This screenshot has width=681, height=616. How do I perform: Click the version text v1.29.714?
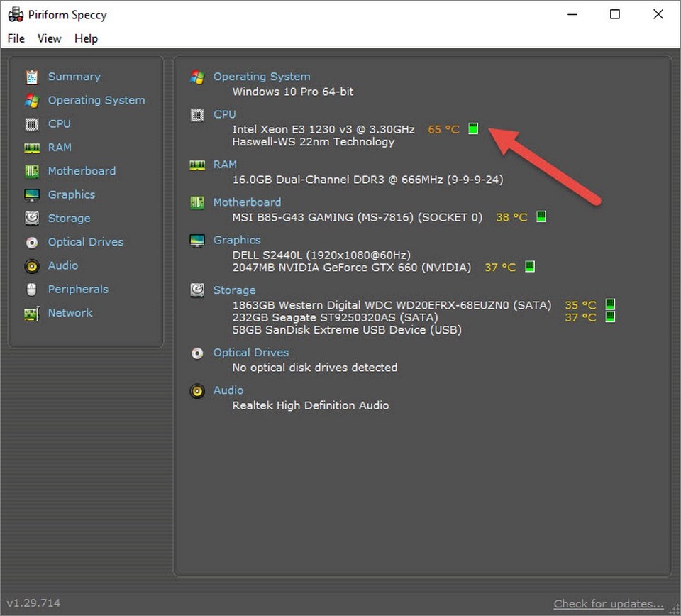tap(33, 603)
